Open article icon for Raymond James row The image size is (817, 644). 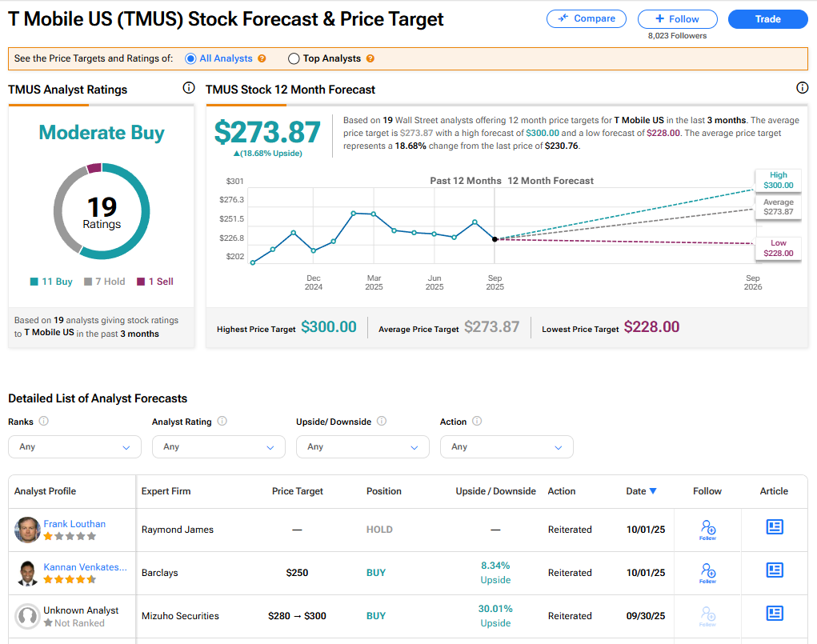click(774, 526)
